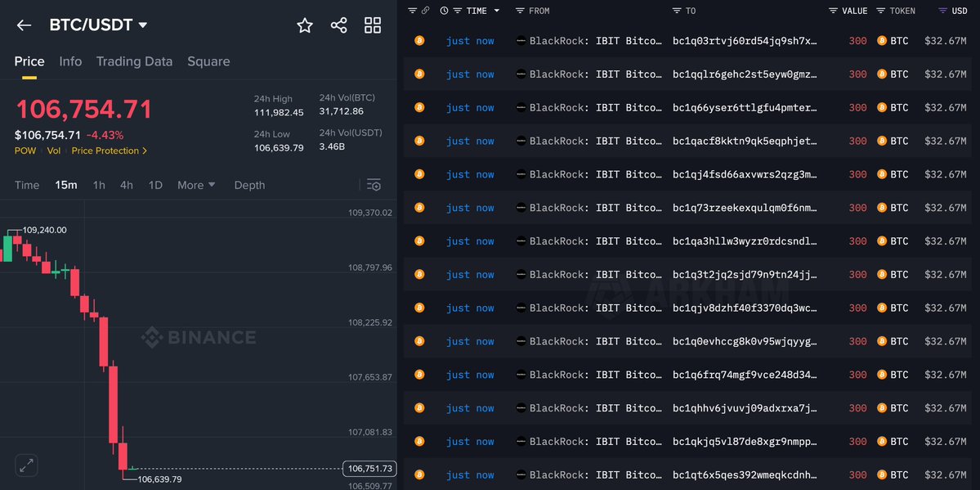This screenshot has height=490, width=980.
Task: Add BTC/USDT to favorites star
Action: (304, 25)
